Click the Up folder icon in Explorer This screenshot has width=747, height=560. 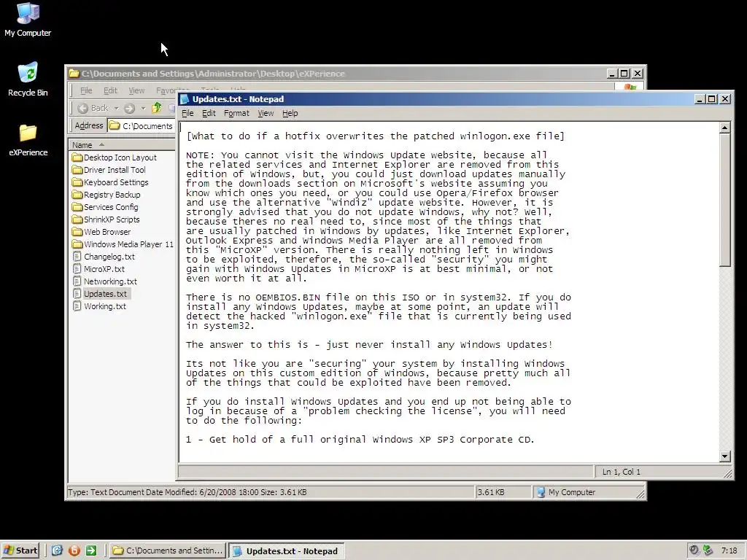tap(157, 108)
